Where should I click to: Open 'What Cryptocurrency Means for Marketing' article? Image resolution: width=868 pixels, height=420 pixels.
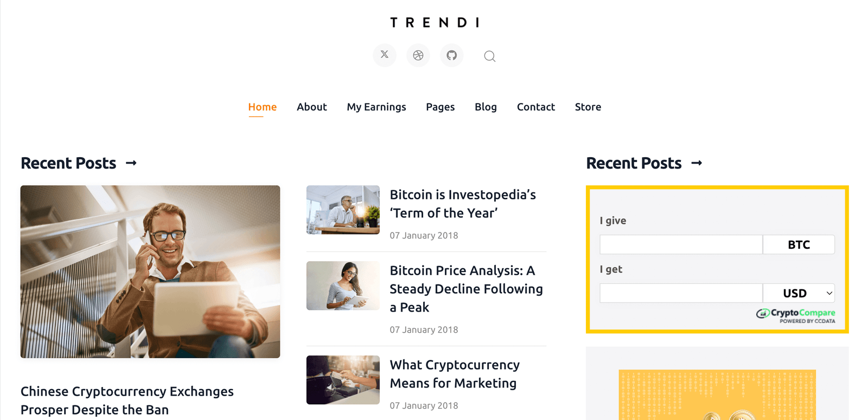(455, 374)
